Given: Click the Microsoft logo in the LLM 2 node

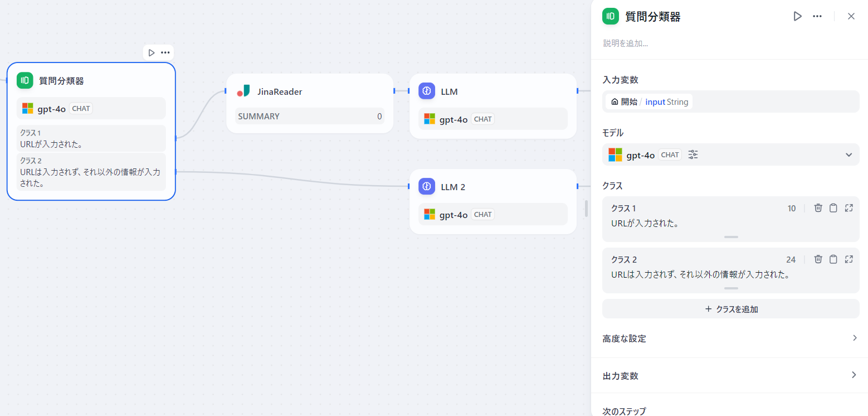Looking at the screenshot, I should click(x=430, y=214).
